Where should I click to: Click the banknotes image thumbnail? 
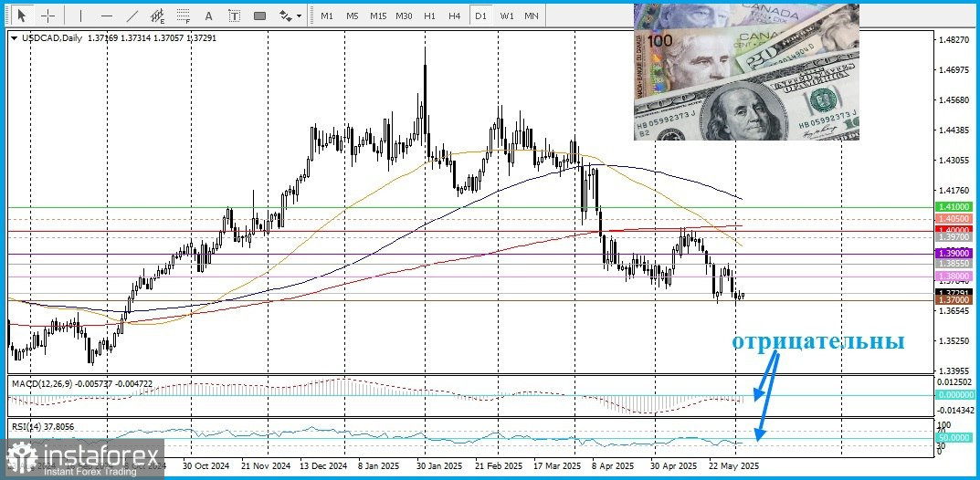[x=746, y=72]
